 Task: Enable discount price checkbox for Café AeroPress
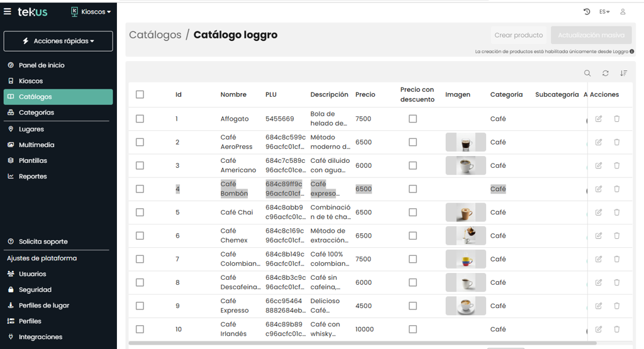tap(413, 142)
